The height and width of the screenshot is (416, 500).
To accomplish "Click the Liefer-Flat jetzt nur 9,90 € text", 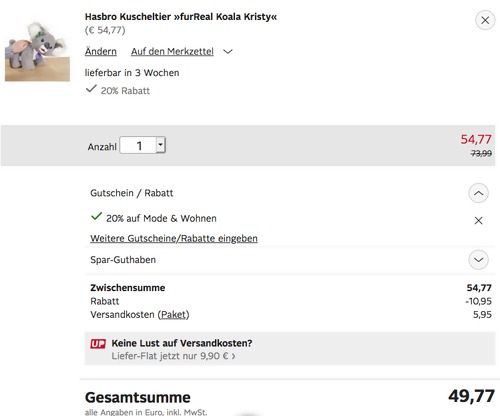I will (x=173, y=356).
